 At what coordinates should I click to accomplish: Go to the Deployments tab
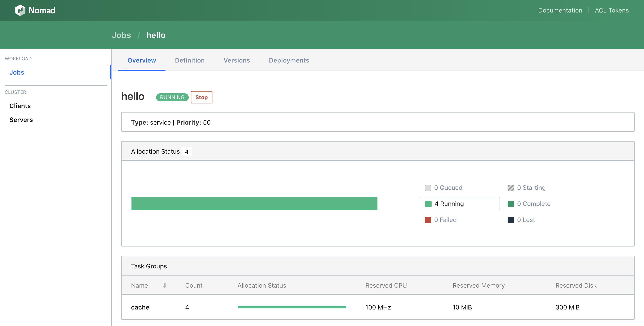coord(289,61)
